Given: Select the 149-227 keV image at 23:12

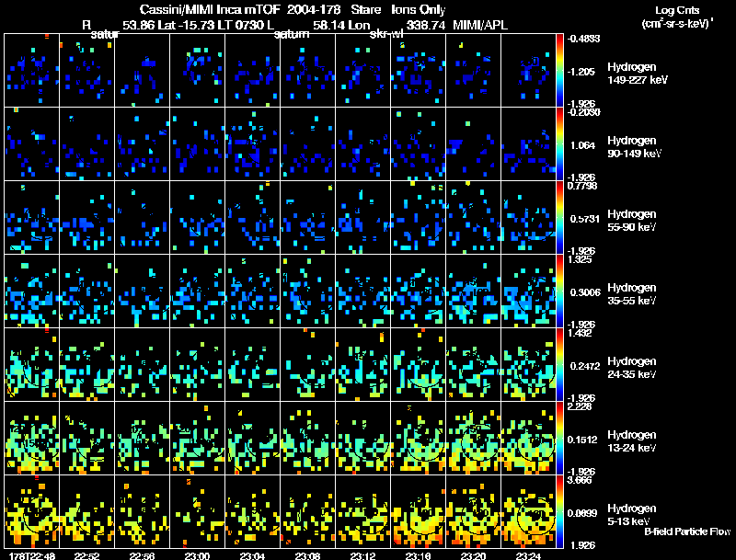Looking at the screenshot, I should [x=362, y=71].
